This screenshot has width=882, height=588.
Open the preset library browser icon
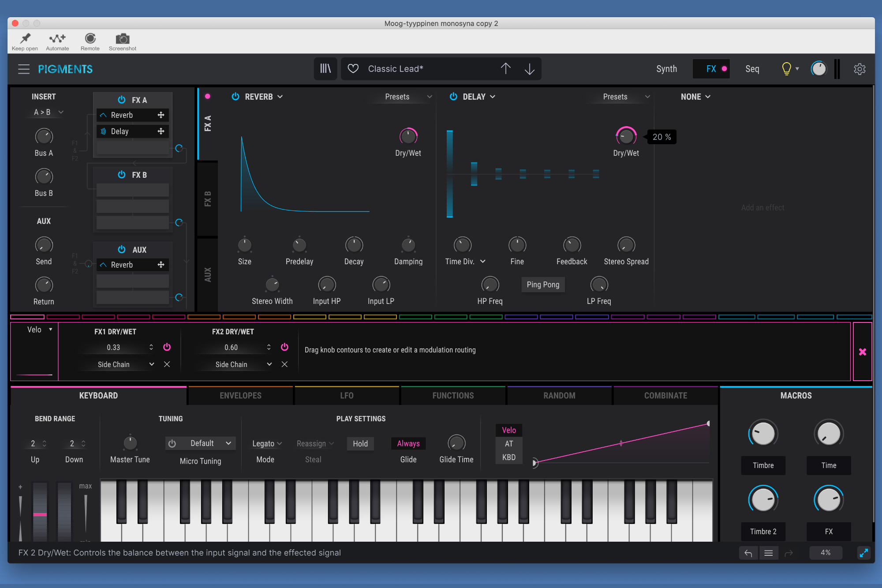point(325,68)
